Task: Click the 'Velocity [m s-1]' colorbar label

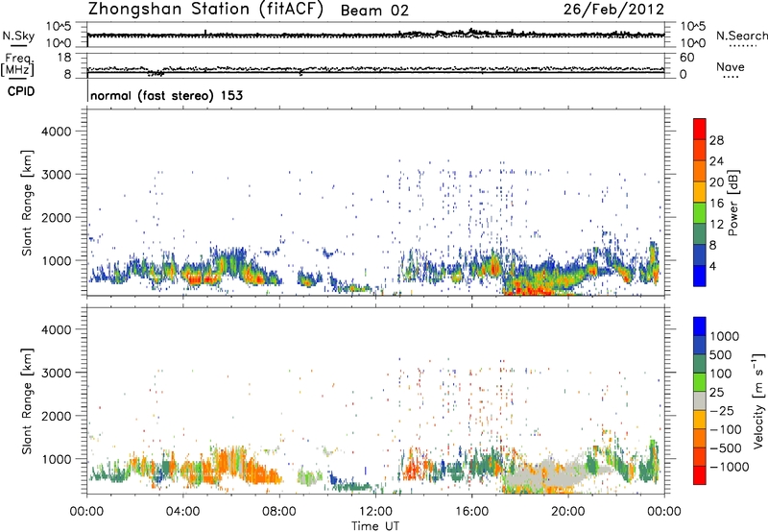Action: click(x=758, y=400)
